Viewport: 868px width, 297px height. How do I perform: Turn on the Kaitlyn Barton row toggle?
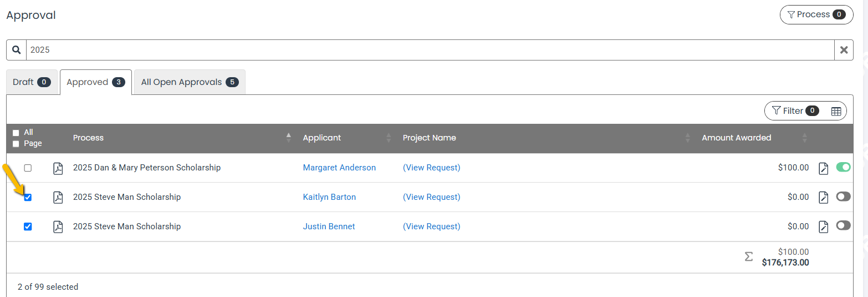click(843, 196)
